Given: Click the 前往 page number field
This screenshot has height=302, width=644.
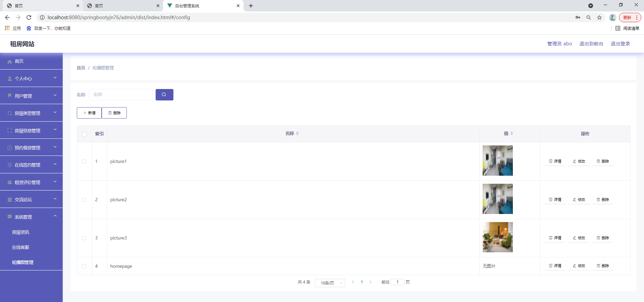Looking at the screenshot, I should (397, 282).
